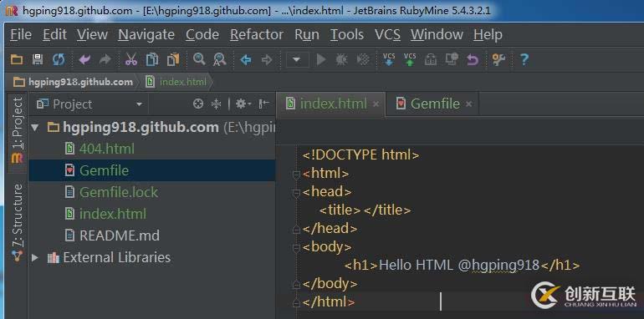Click the hgping918.github.com breadcrumb

click(x=73, y=82)
